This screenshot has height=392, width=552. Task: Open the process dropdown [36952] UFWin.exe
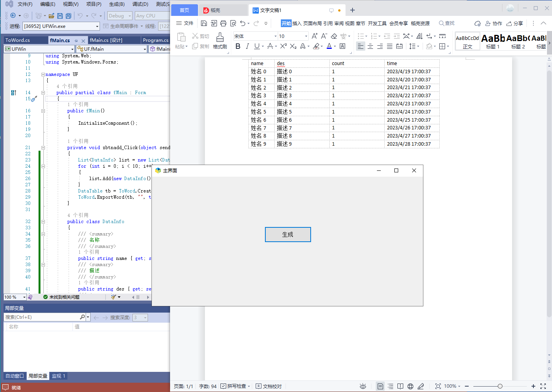(x=97, y=26)
